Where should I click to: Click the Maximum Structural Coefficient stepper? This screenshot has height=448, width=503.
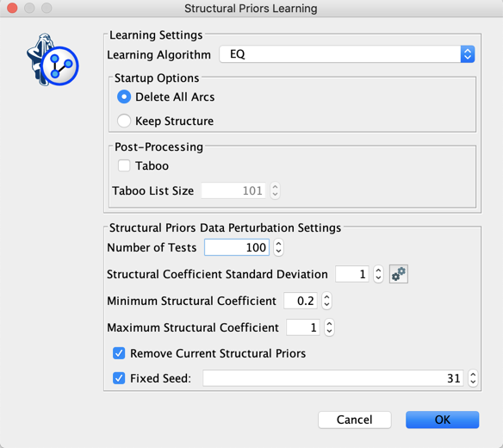(x=329, y=327)
